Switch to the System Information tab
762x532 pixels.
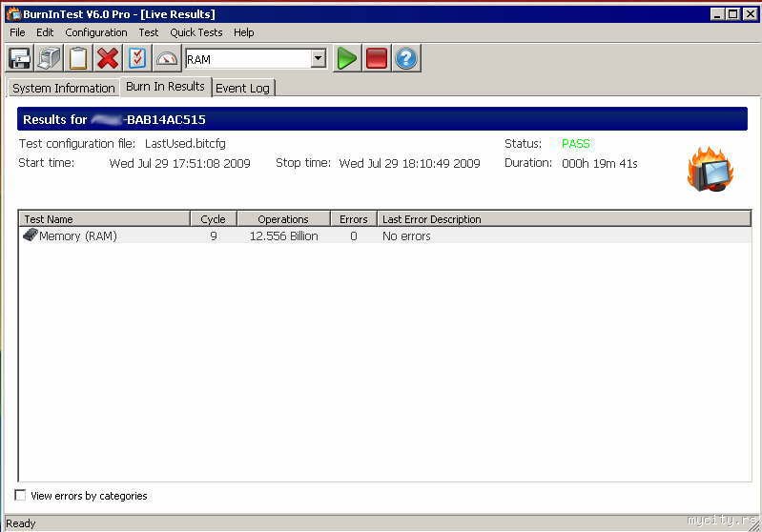point(63,88)
